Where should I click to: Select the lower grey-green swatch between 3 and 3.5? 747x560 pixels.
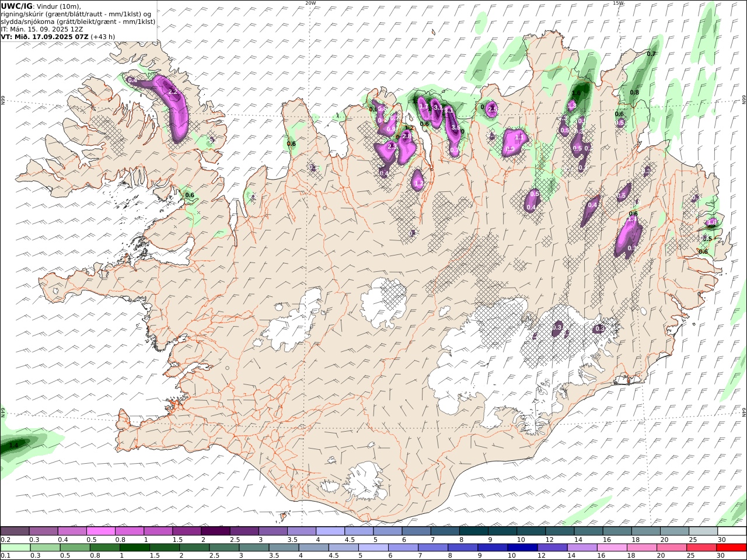(253, 548)
